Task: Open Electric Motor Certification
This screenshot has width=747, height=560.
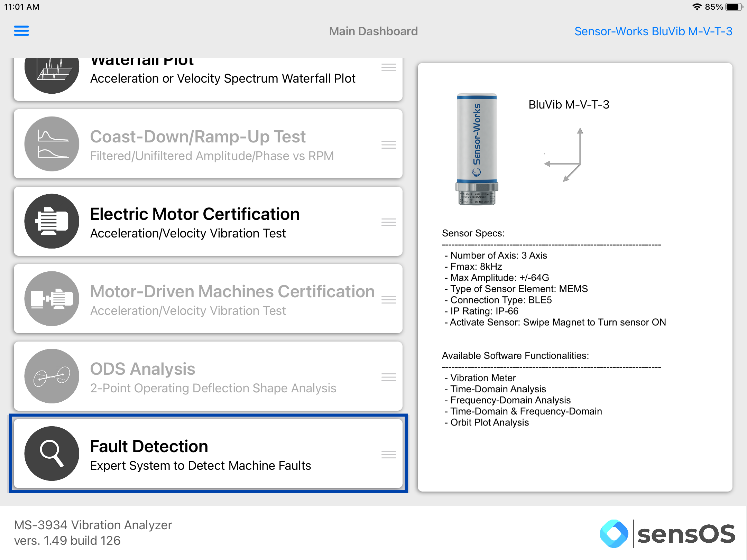Action: coord(208,221)
